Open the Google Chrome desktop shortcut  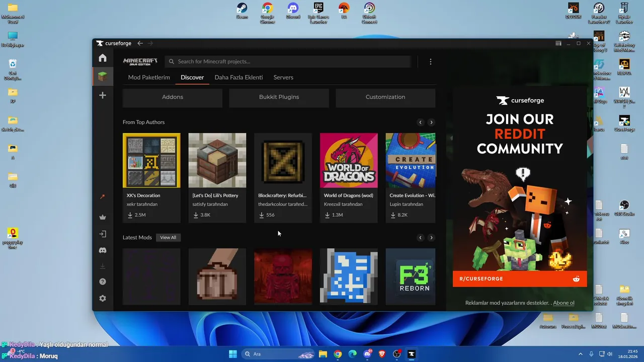pos(267,14)
